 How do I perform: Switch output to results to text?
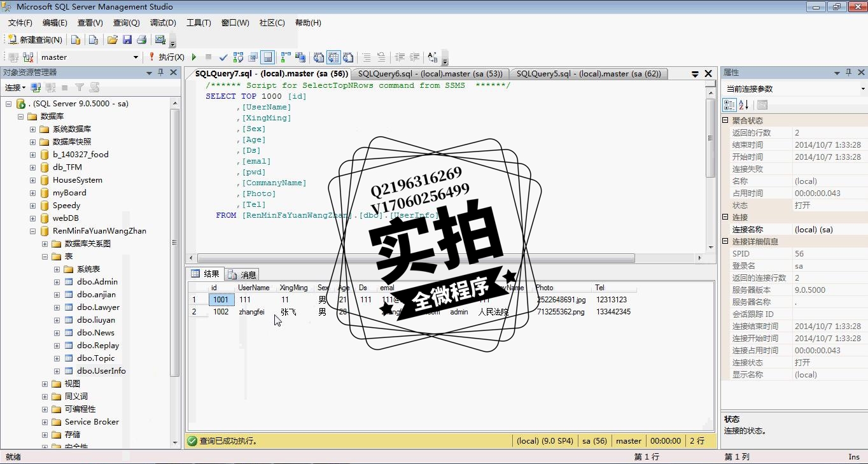319,57
